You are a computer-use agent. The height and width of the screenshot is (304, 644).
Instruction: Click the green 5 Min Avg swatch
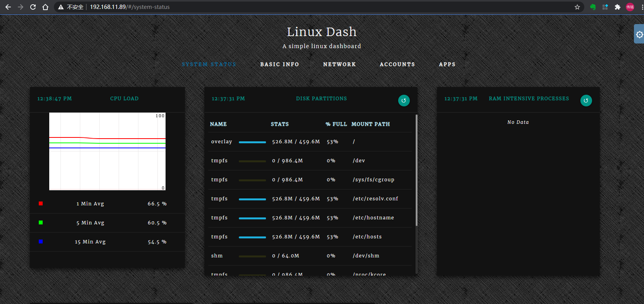click(x=41, y=222)
